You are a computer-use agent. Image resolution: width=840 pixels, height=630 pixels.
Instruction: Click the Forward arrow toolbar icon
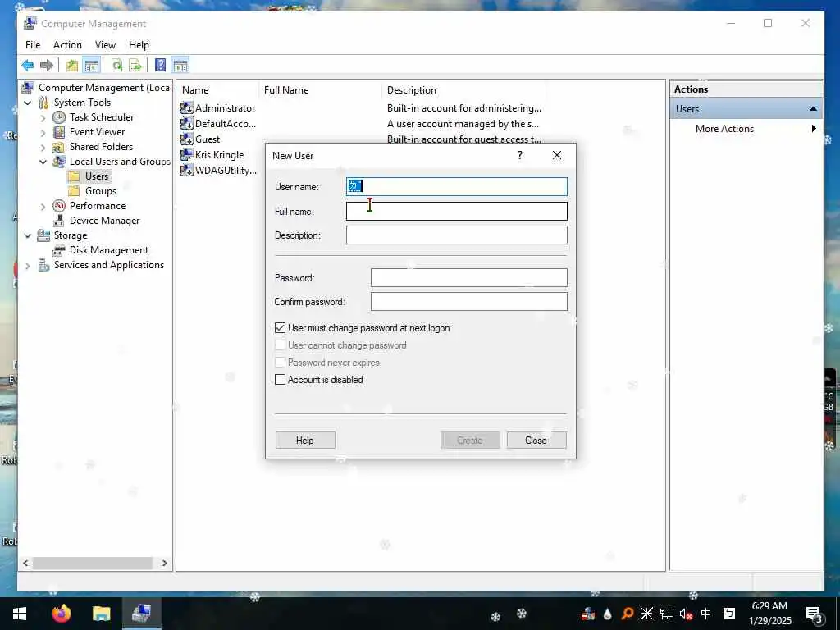[47, 66]
